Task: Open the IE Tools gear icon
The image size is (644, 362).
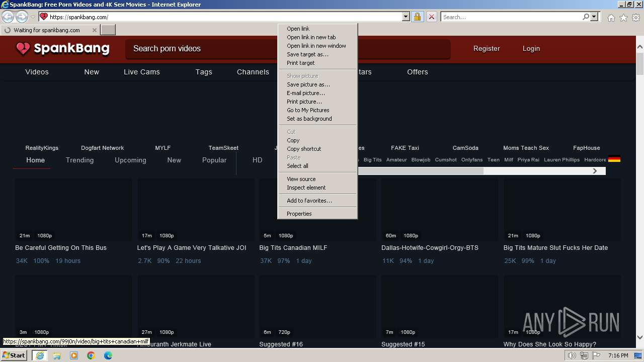Action: point(636,18)
